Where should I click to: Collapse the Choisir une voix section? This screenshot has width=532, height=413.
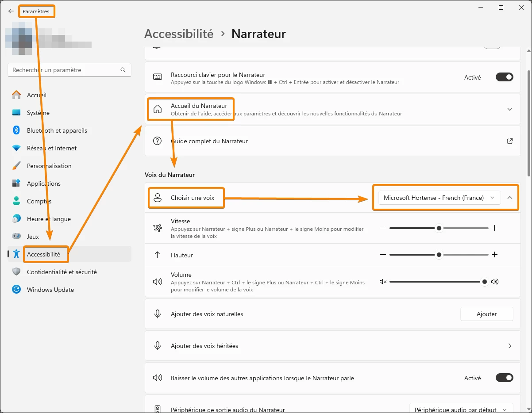pos(510,198)
